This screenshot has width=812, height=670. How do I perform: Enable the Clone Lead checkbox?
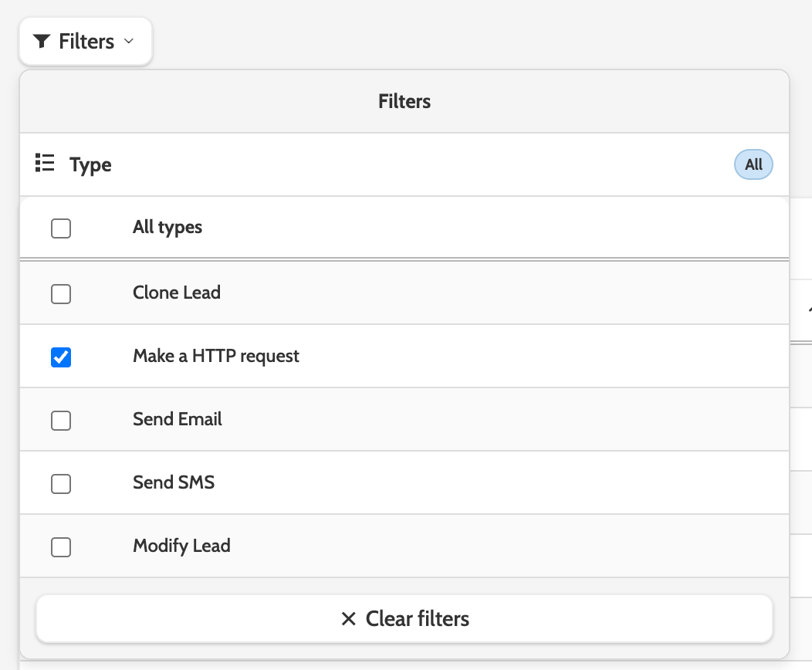61,294
